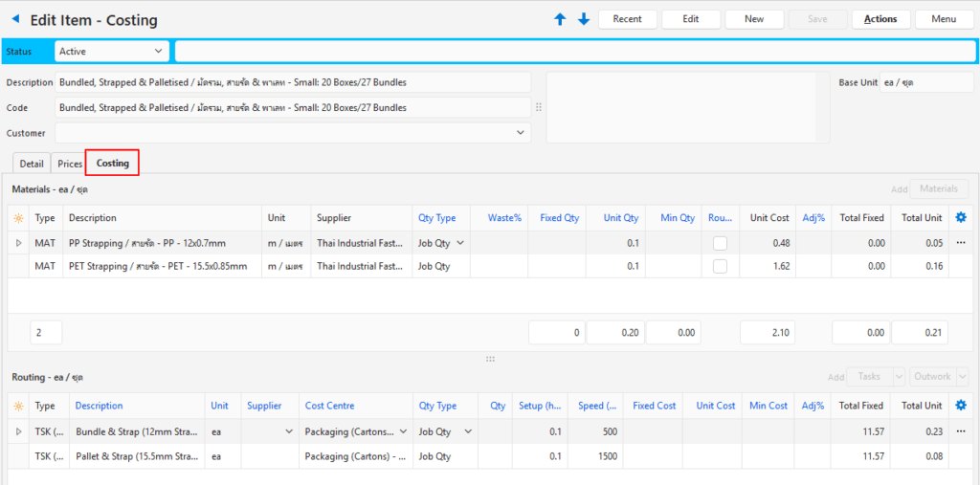The height and width of the screenshot is (485, 980).
Task: Open ellipsis menu for PP Strapping row
Action: tap(961, 243)
